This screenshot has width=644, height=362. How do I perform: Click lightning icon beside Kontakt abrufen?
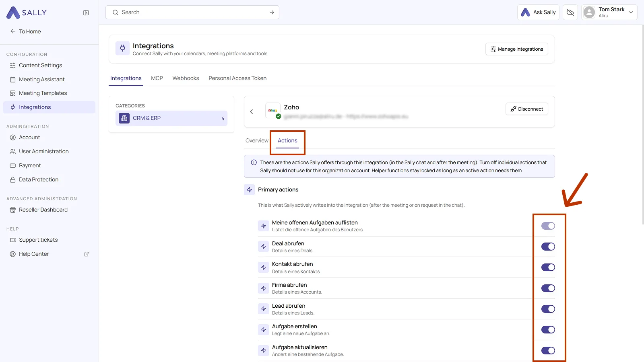point(263,267)
